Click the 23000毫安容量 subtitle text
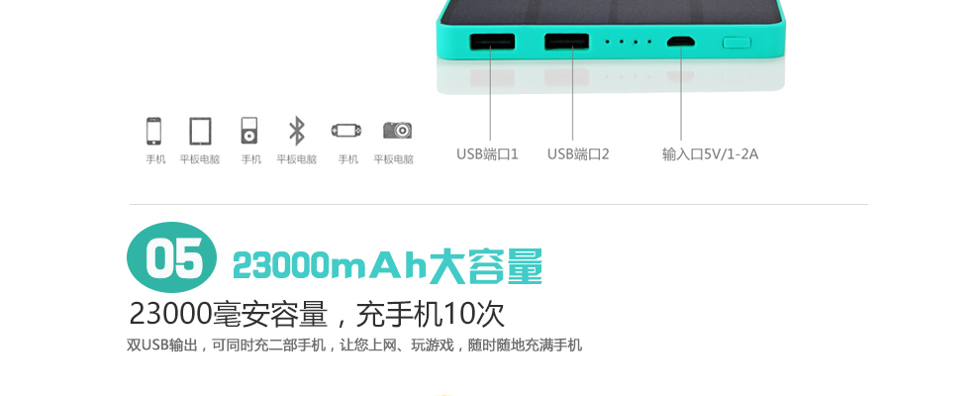The image size is (980, 396). pyautogui.click(x=228, y=314)
